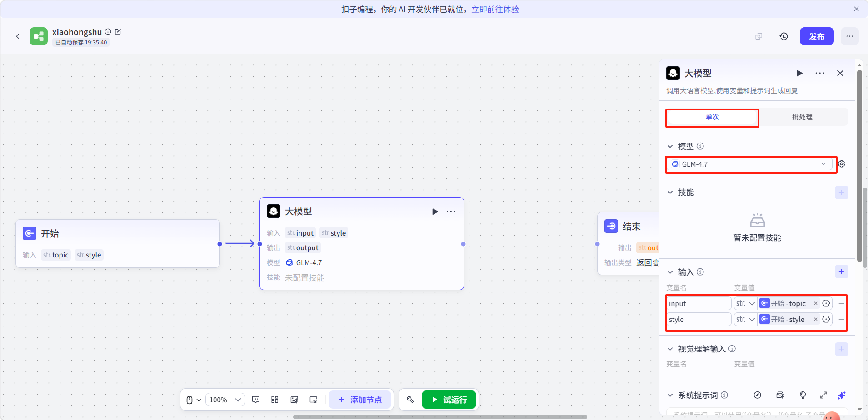Open the debug wrench tool
Screen dimensions: 868x420
410,400
